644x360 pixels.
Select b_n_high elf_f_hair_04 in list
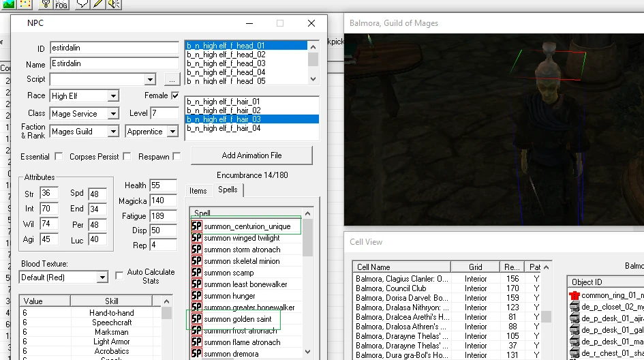[x=252, y=128]
